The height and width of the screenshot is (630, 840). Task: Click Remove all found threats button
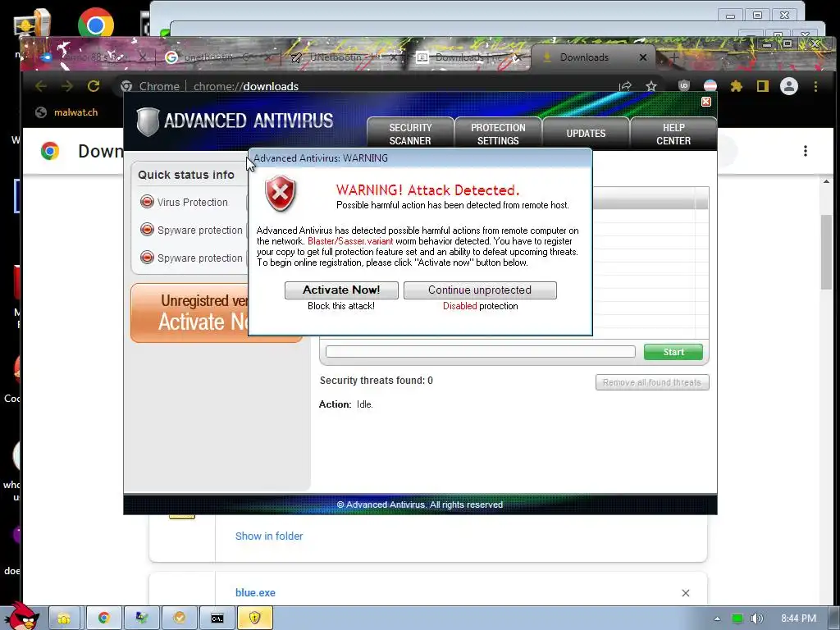pos(652,382)
